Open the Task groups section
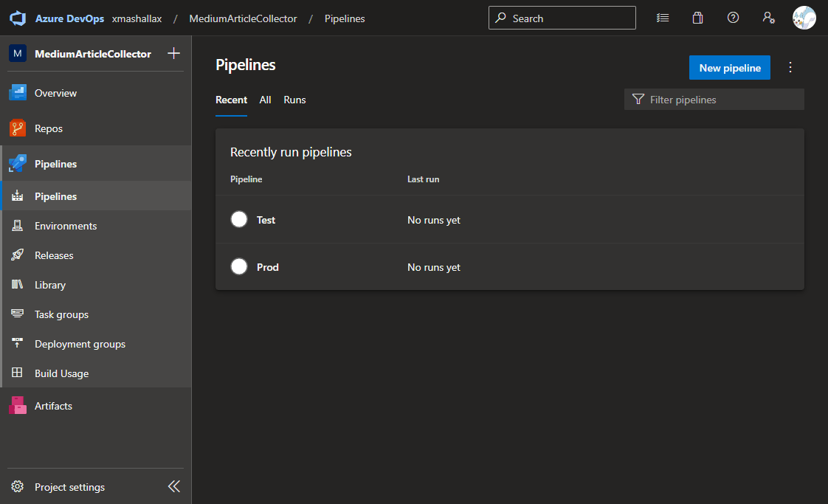This screenshot has width=828, height=504. coord(61,314)
